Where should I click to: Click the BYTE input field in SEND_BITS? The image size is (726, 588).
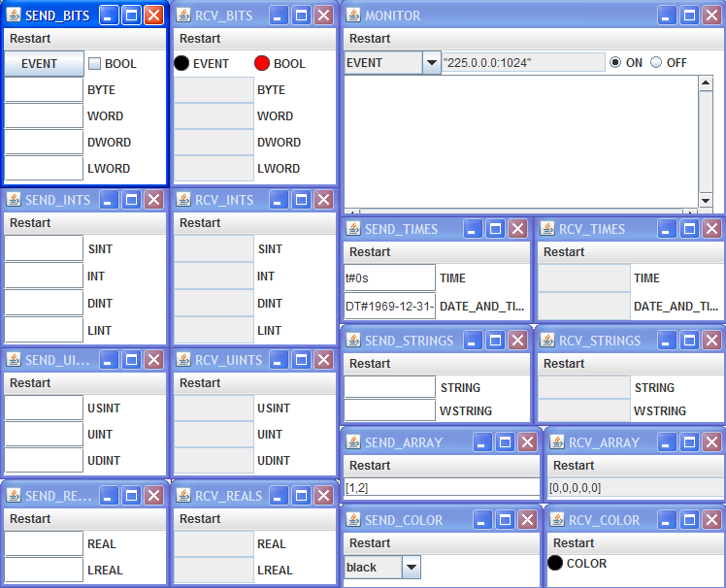click(x=44, y=90)
